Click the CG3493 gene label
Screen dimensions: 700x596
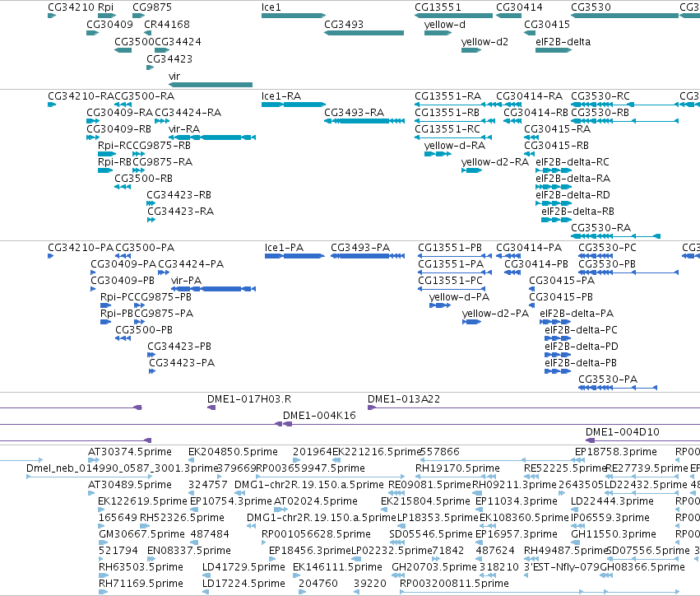[x=344, y=25]
